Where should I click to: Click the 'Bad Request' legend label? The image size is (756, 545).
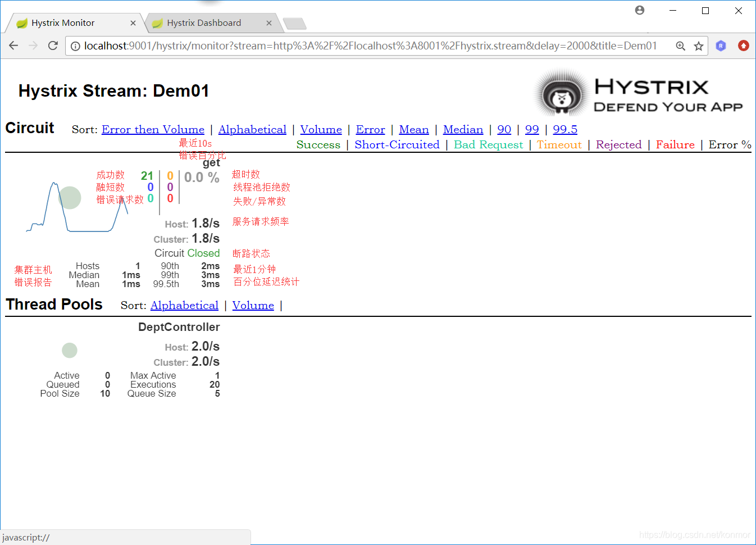489,144
